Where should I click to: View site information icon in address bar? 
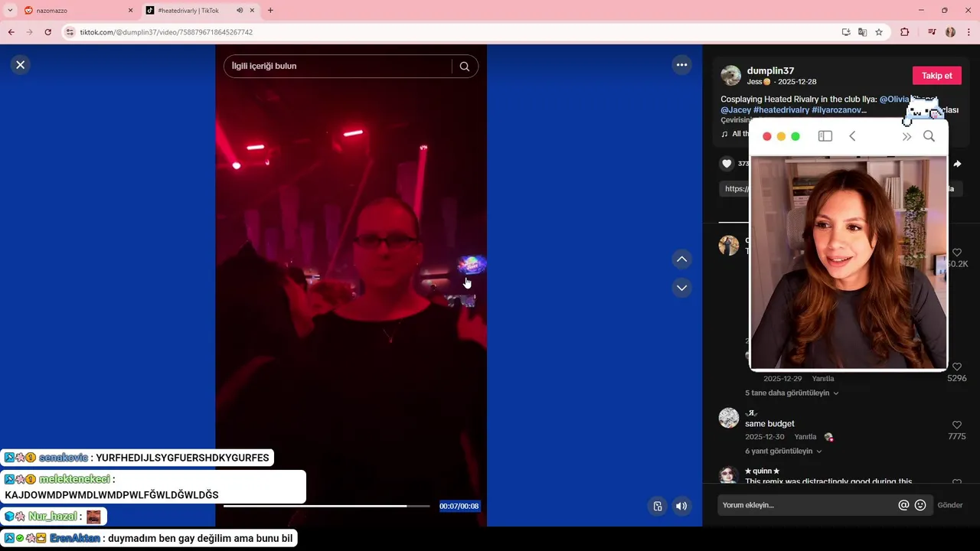[x=70, y=32]
